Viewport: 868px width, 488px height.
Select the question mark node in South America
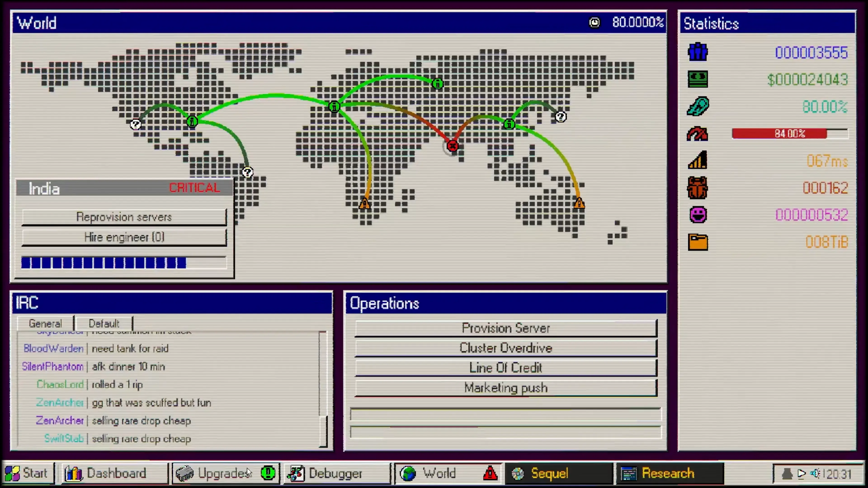pos(247,172)
